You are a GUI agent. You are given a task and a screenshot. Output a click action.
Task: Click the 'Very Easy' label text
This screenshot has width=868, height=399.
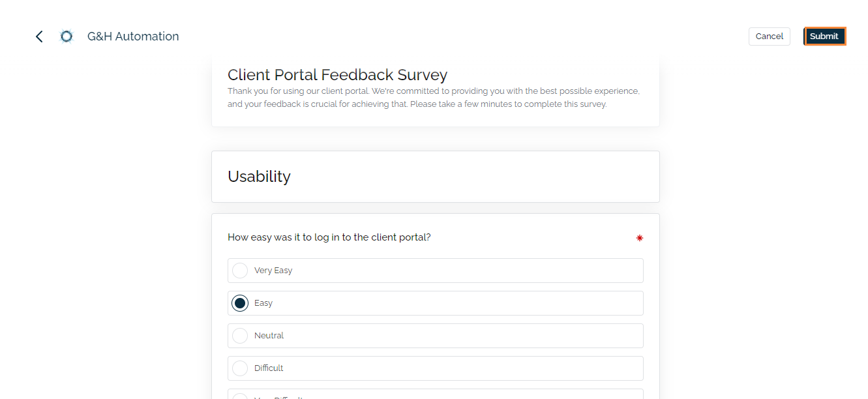click(x=273, y=271)
